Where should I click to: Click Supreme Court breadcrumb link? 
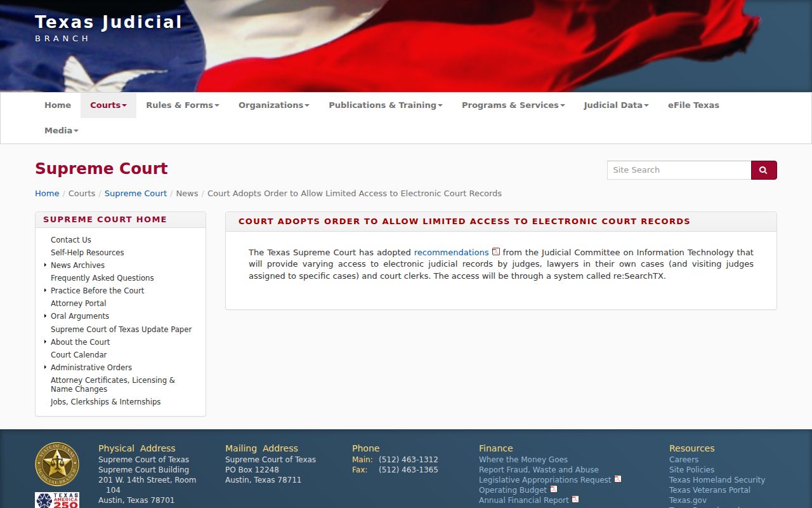pyautogui.click(x=136, y=194)
